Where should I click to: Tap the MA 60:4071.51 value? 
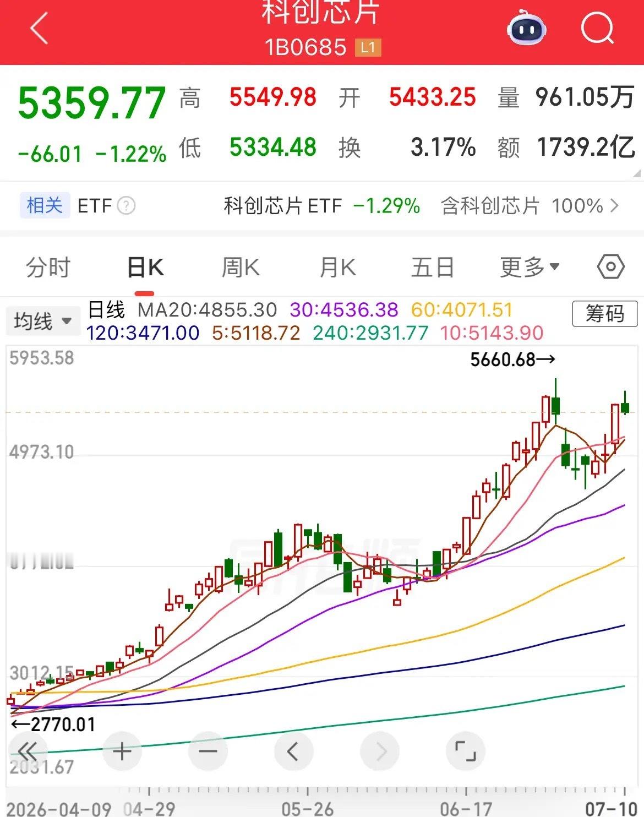tap(462, 310)
